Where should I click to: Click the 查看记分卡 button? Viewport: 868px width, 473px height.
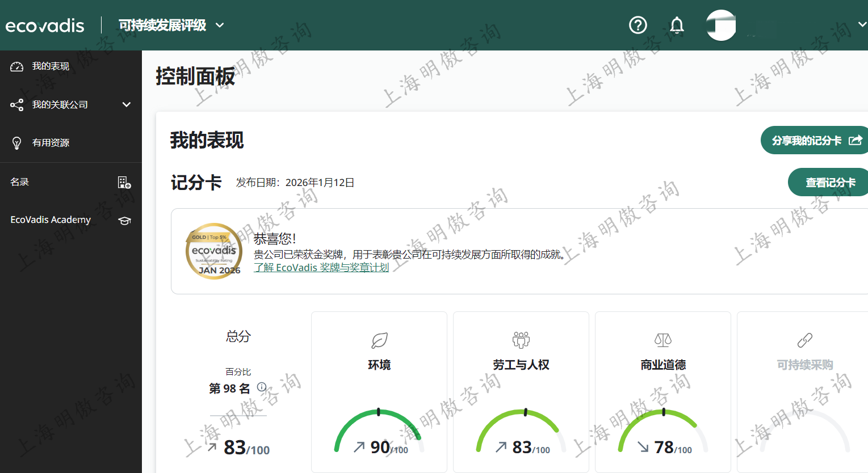click(829, 183)
